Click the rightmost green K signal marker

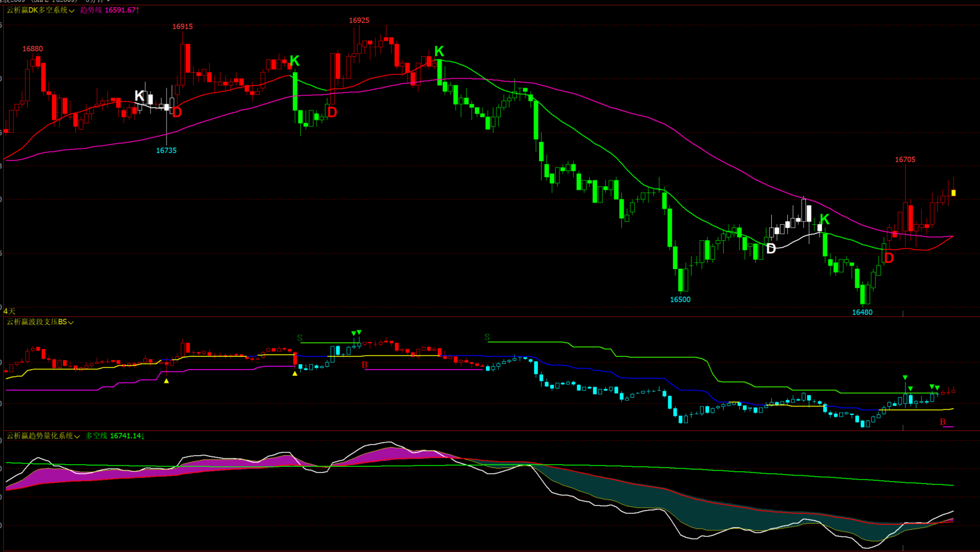(x=824, y=219)
